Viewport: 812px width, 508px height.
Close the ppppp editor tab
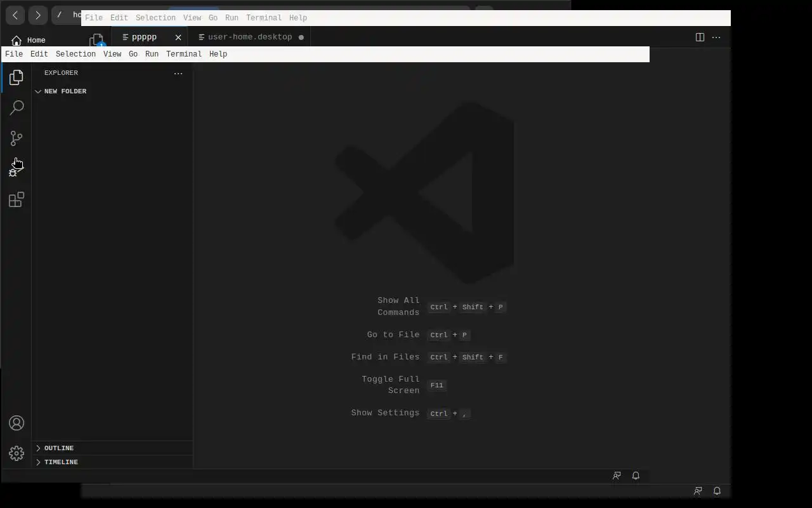(178, 37)
